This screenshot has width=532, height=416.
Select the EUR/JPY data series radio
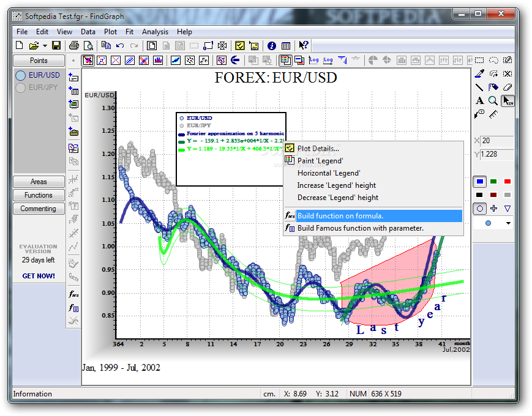[x=21, y=87]
